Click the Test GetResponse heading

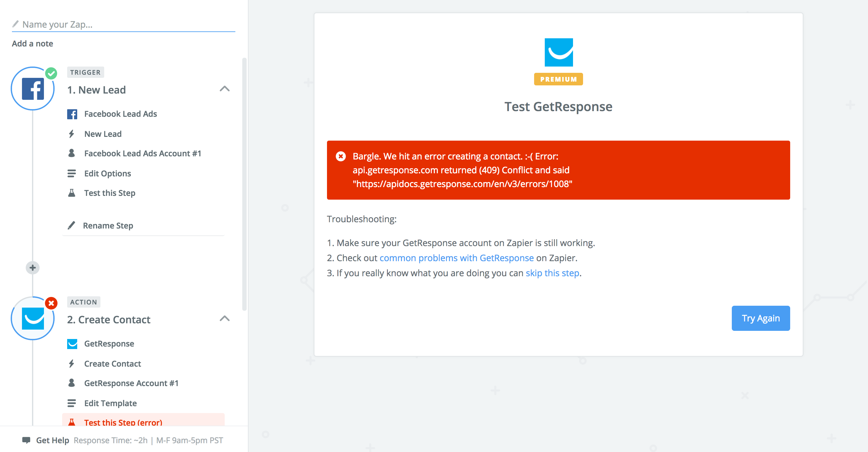point(558,107)
